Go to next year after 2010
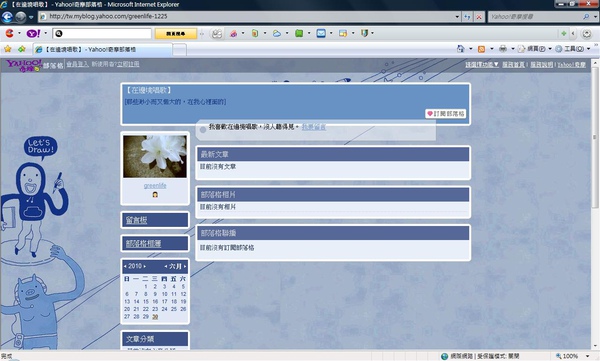This screenshot has height=361, width=600. point(144,266)
